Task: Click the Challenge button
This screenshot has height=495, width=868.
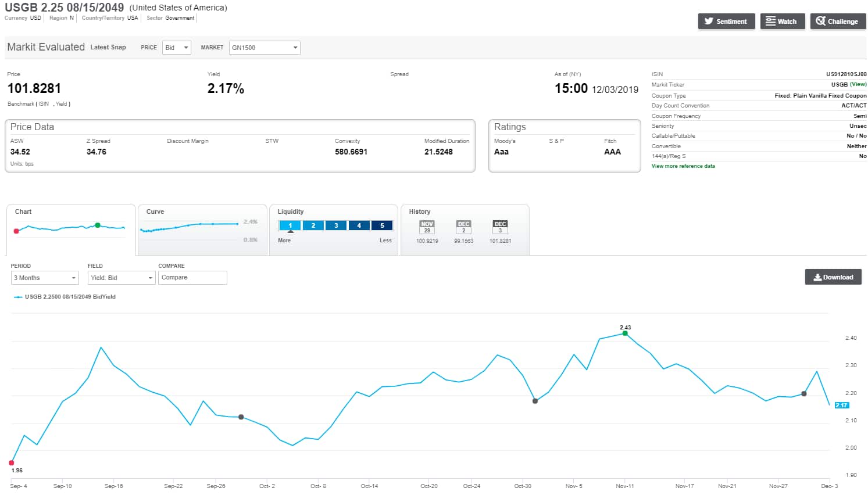Action: pyautogui.click(x=838, y=21)
